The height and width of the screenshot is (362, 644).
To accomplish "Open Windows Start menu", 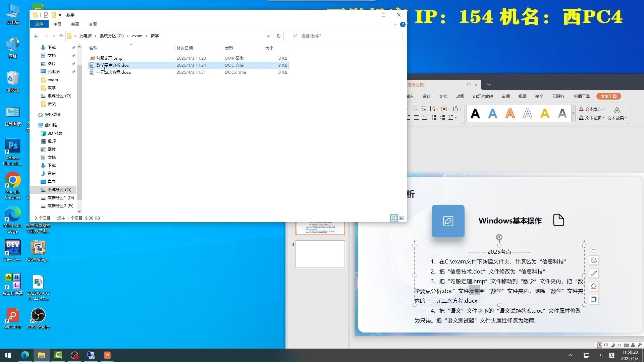I will coord(8,355).
